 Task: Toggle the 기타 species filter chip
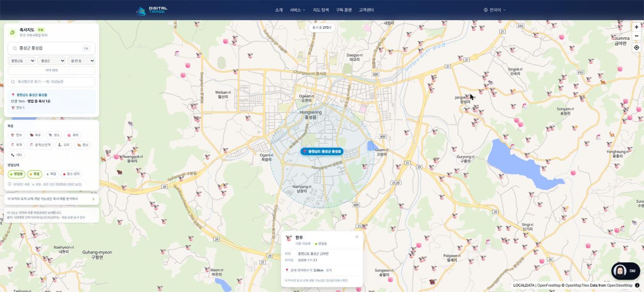pyautogui.click(x=16, y=155)
